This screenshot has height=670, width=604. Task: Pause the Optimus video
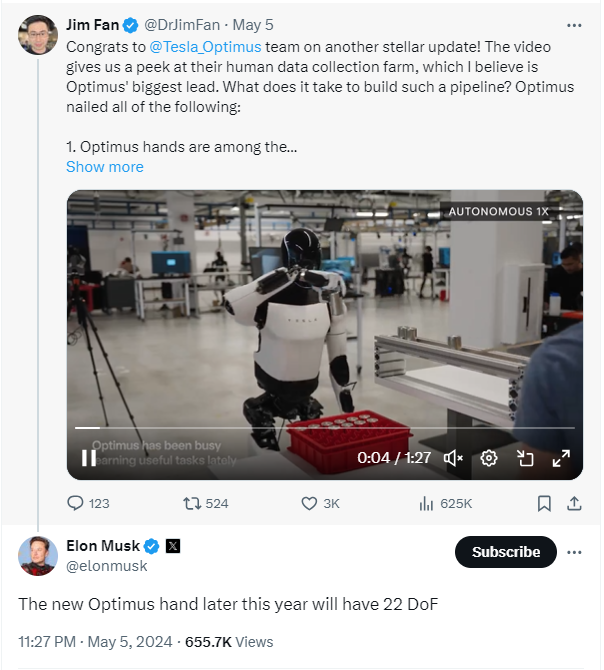coord(89,458)
